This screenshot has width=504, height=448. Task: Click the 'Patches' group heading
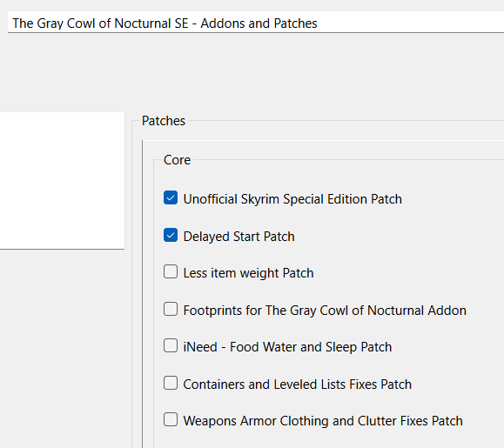click(x=164, y=121)
